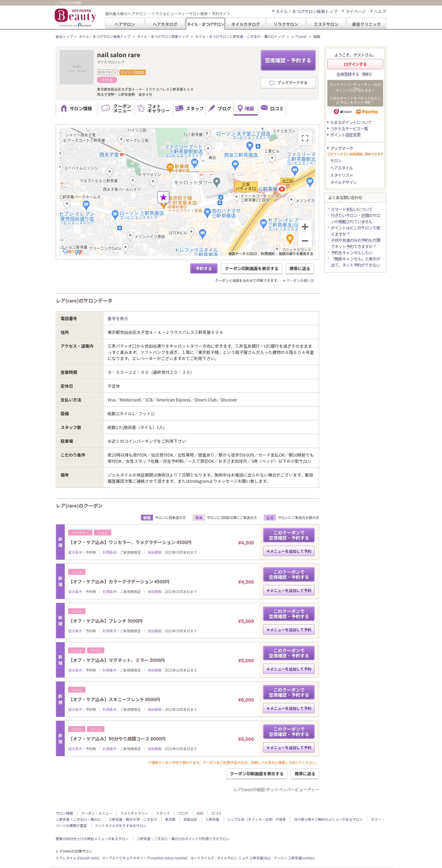Click 新華楼 restaurant map marker
This screenshot has height=868, width=442.
[x=170, y=168]
